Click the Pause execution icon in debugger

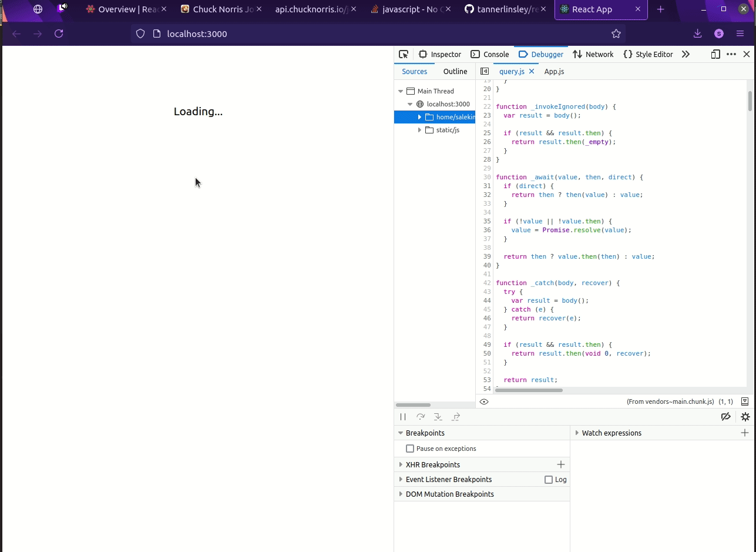click(x=403, y=417)
